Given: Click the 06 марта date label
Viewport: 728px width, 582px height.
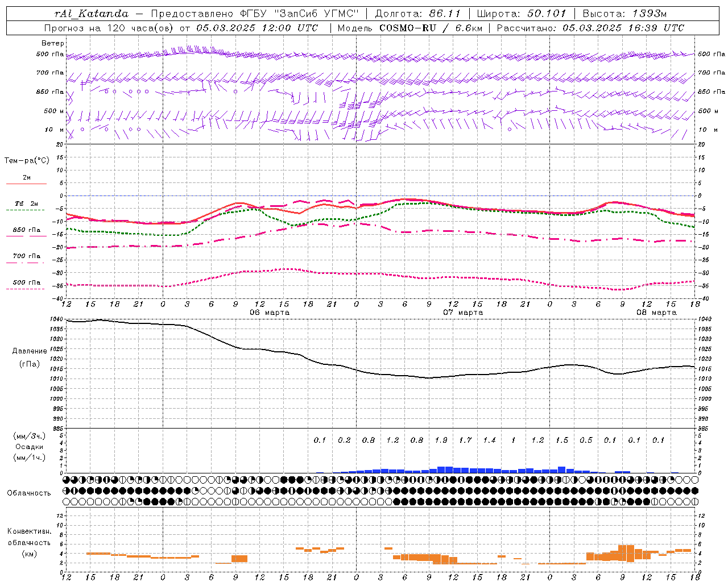Looking at the screenshot, I should pos(270,313).
